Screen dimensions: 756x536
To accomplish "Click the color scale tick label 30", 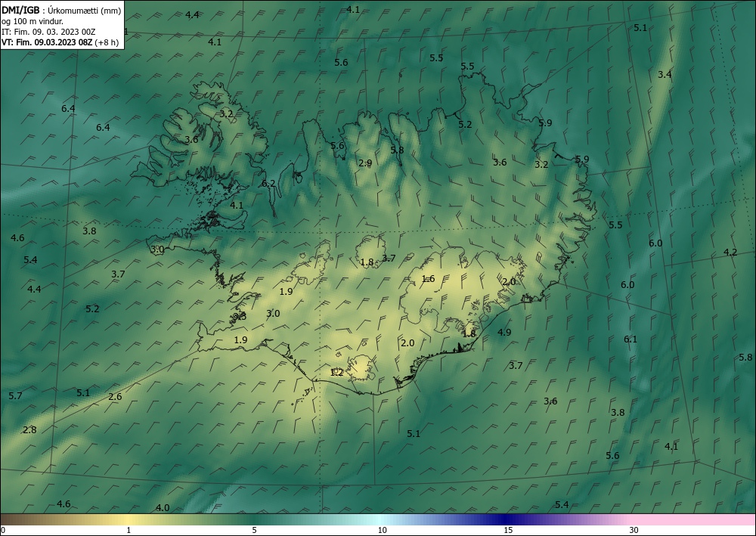I will [634, 530].
